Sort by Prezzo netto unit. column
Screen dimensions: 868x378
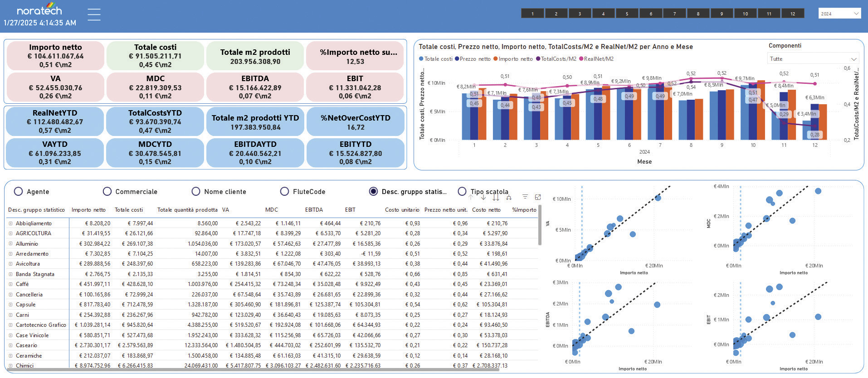point(446,210)
